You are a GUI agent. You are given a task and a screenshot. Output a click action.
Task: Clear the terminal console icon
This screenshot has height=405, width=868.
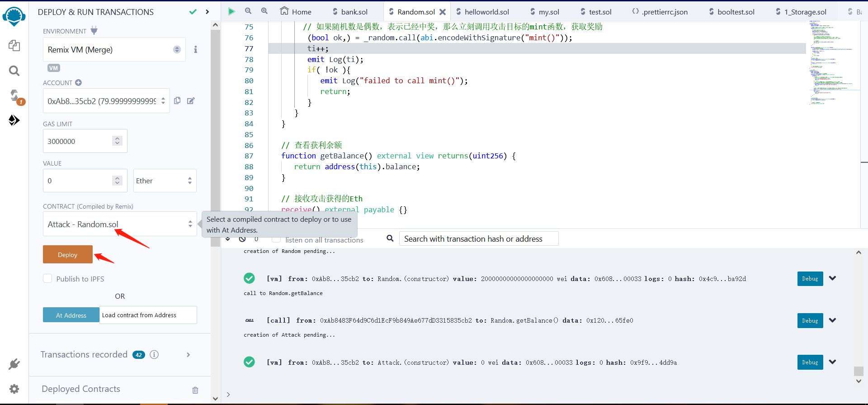coord(242,239)
